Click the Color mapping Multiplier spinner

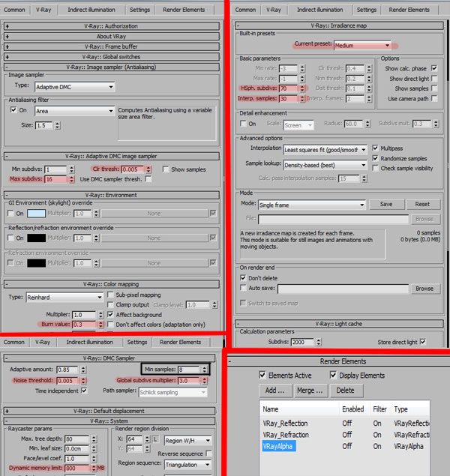[100, 315]
